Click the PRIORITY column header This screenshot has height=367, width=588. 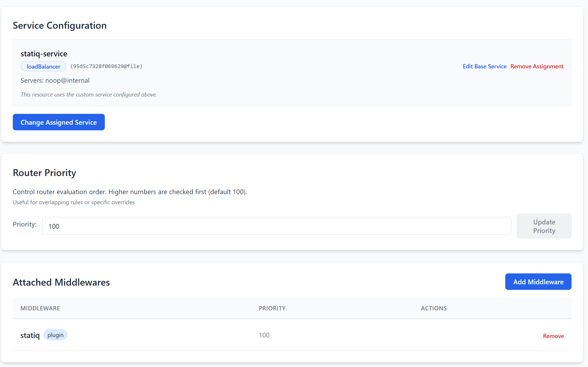pyautogui.click(x=272, y=308)
